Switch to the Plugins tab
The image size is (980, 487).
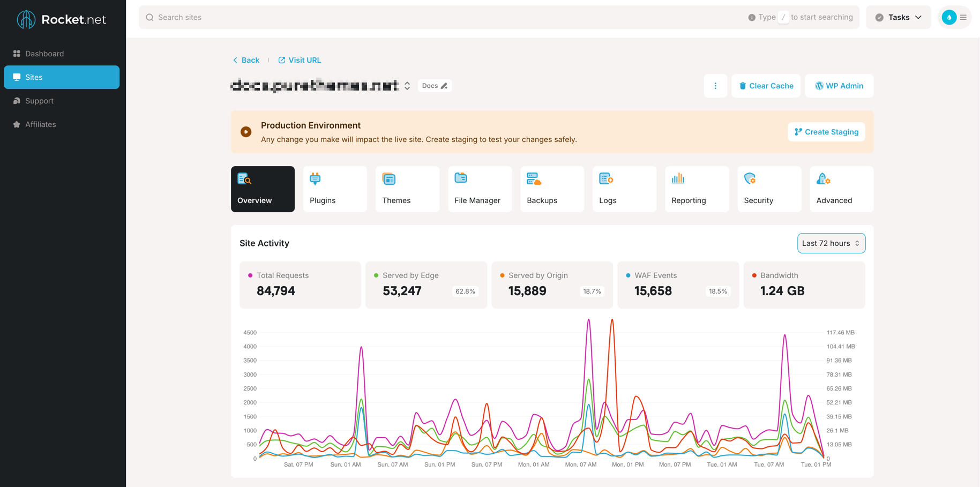[x=335, y=189]
